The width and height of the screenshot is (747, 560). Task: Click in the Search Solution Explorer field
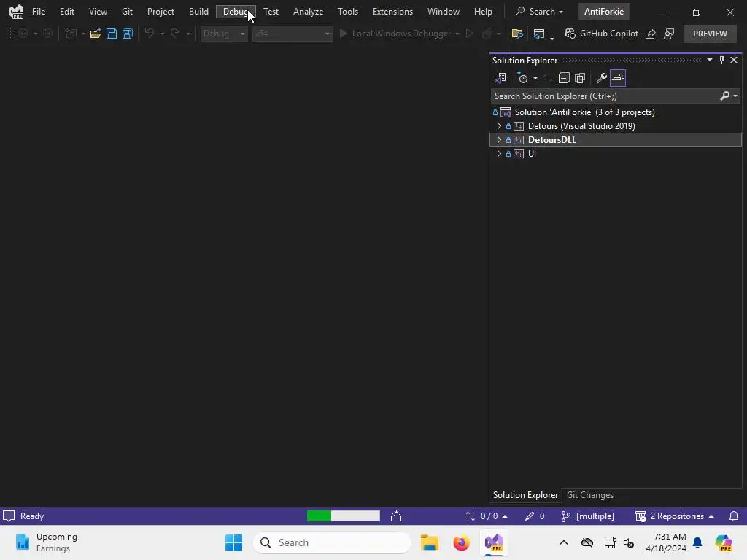pyautogui.click(x=605, y=96)
